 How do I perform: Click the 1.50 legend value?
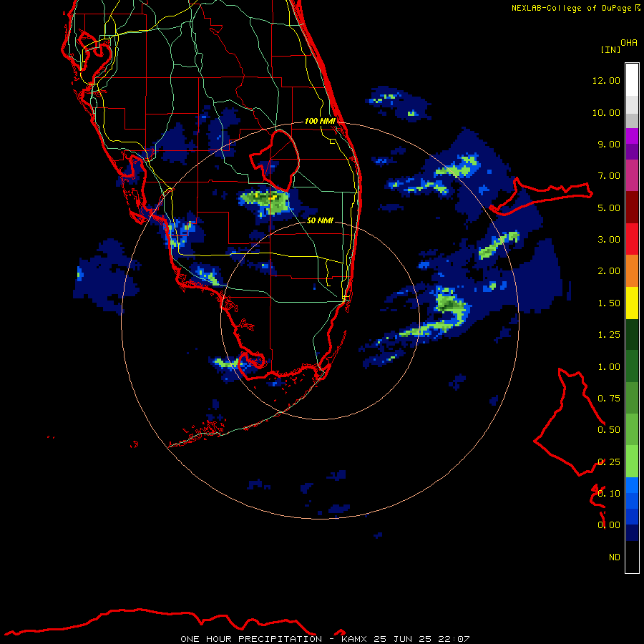pyautogui.click(x=608, y=303)
